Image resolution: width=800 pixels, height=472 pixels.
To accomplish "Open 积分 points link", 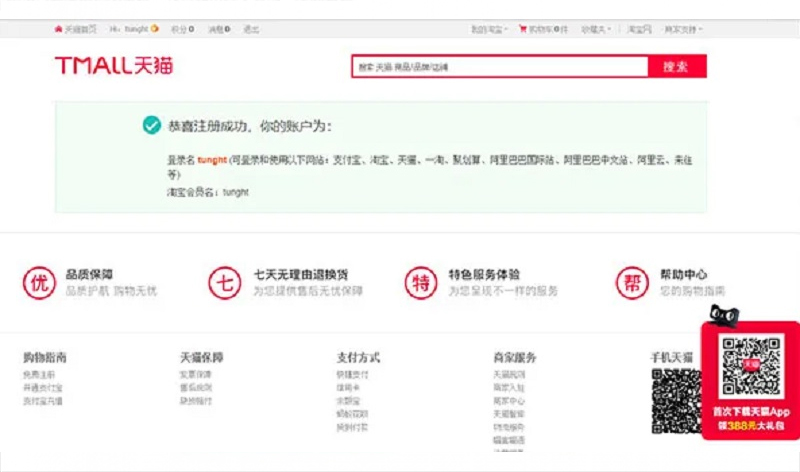I will 182,29.
